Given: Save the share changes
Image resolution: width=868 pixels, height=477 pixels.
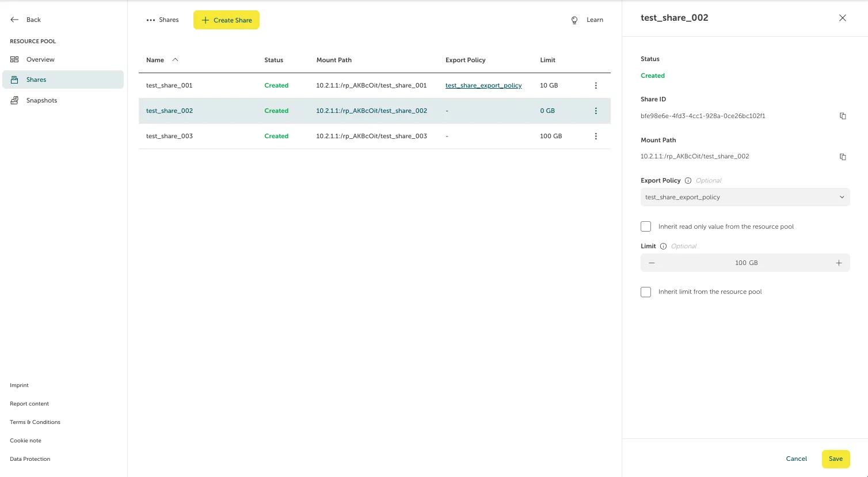Looking at the screenshot, I should [x=835, y=459].
